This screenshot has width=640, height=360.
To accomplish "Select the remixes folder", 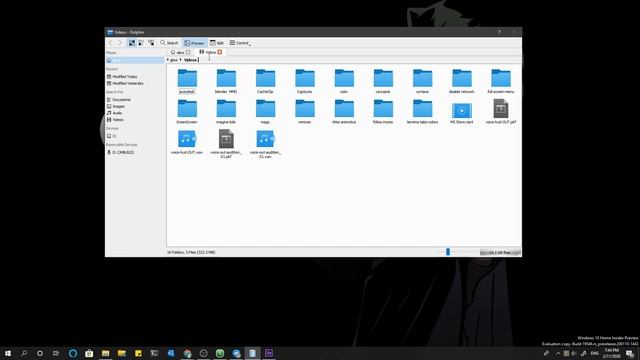I will click(x=304, y=111).
